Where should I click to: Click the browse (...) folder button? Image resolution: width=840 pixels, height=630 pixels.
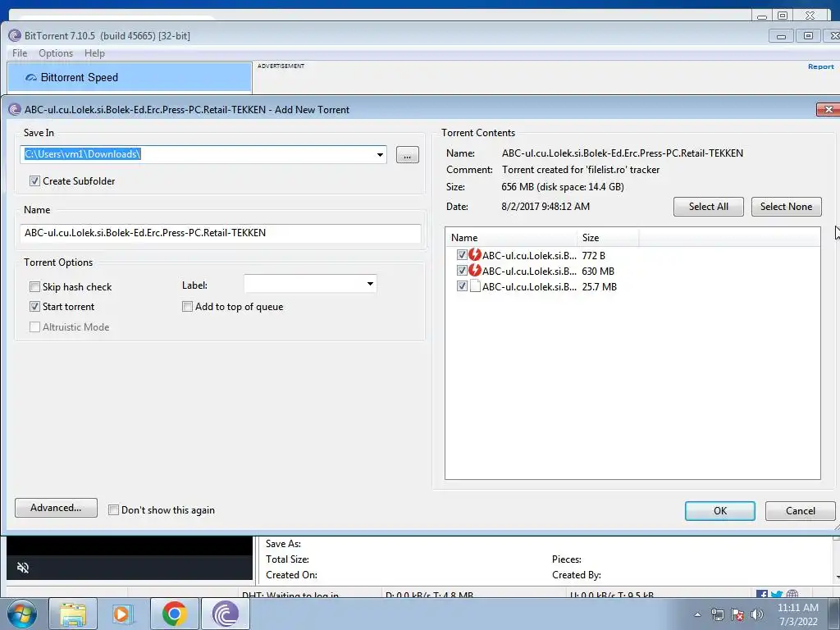(408, 155)
